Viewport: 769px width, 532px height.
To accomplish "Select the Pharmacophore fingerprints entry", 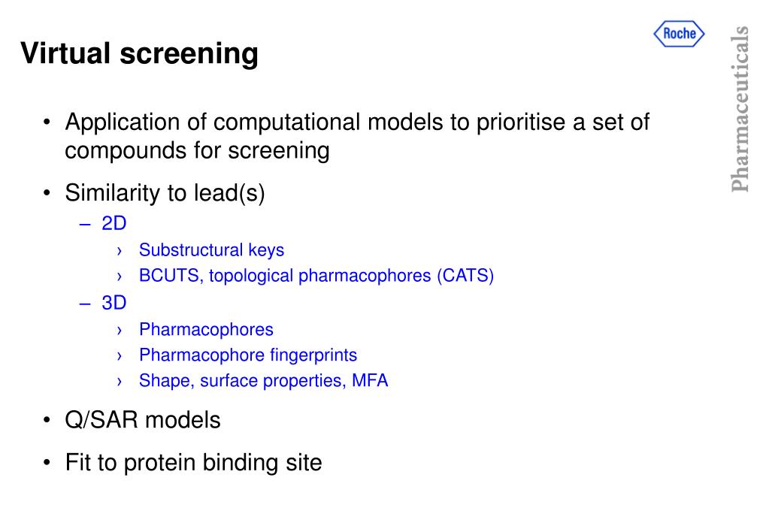I will pyautogui.click(x=247, y=355).
